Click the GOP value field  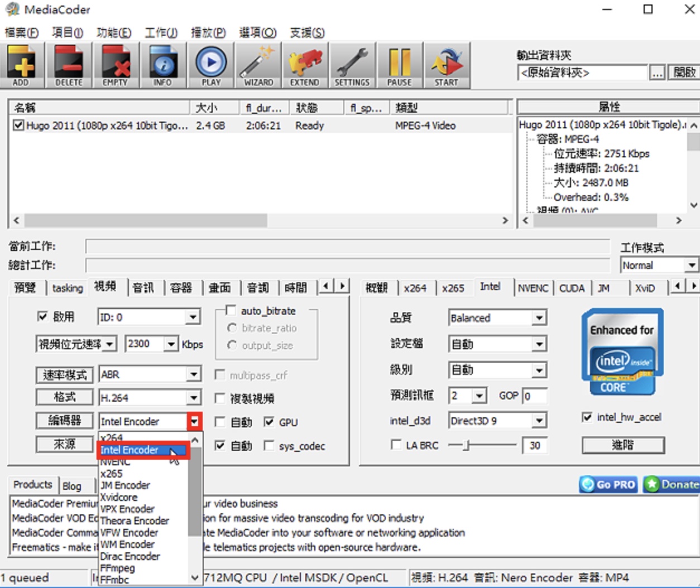pos(535,396)
